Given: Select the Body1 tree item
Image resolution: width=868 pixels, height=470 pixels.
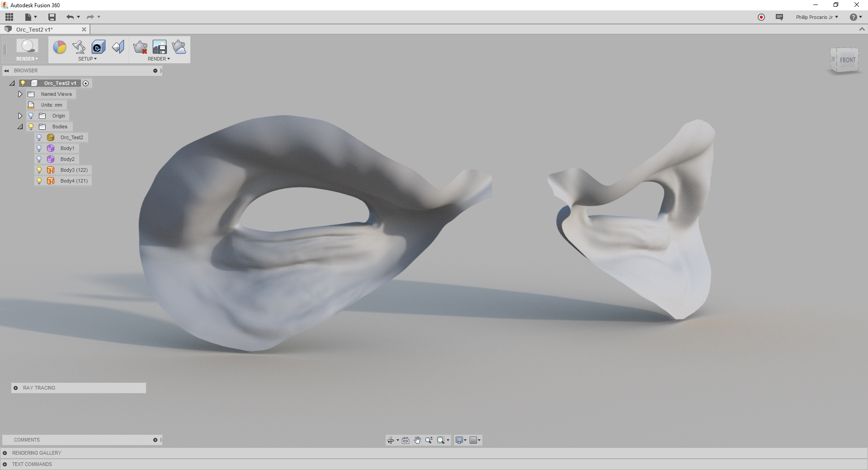Looking at the screenshot, I should tap(67, 148).
